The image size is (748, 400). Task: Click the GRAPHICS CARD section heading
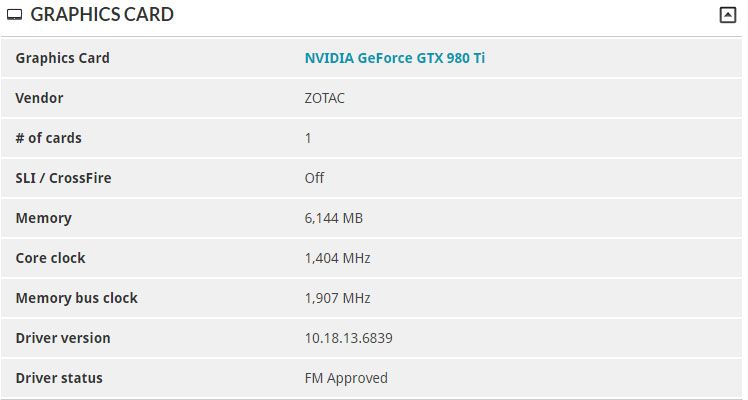click(x=102, y=14)
